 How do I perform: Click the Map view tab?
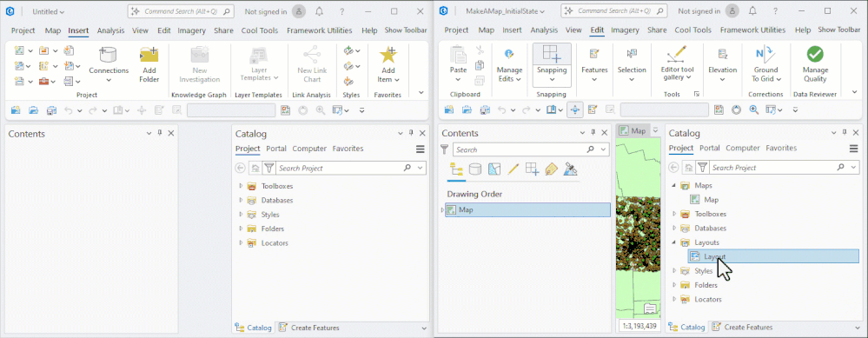633,131
